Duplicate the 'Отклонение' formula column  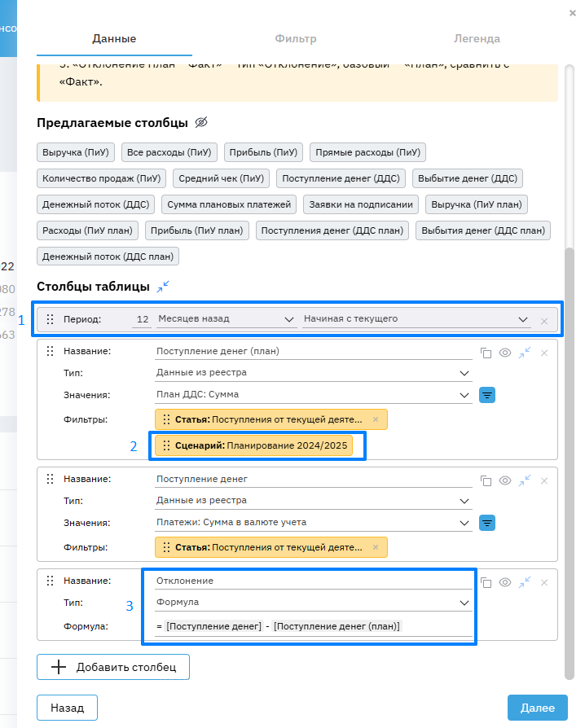coord(486,582)
